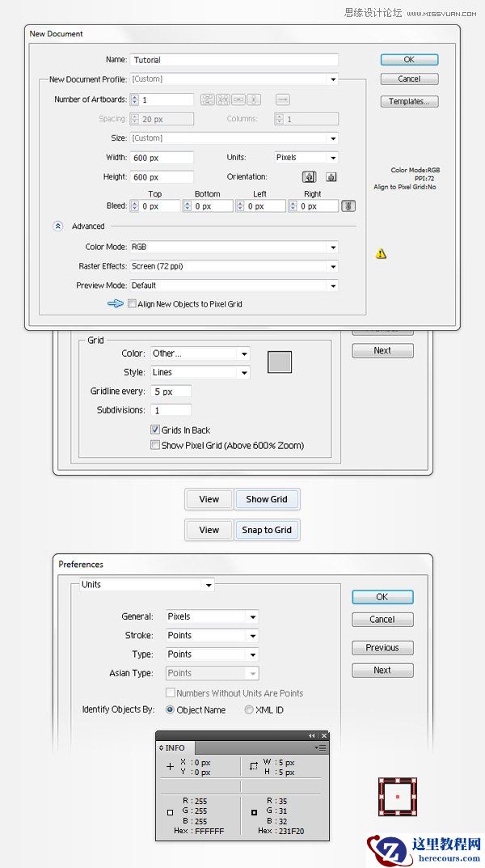Open Stroke units dropdown
485x868 pixels.
pyautogui.click(x=213, y=635)
